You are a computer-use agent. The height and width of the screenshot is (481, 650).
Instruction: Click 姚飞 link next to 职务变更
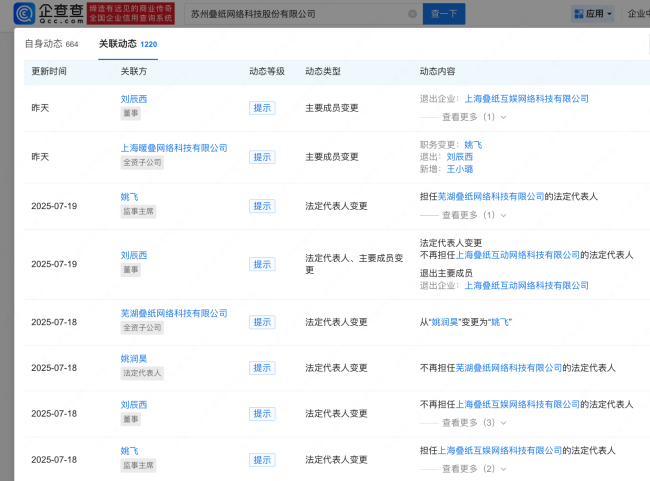pyautogui.click(x=473, y=145)
